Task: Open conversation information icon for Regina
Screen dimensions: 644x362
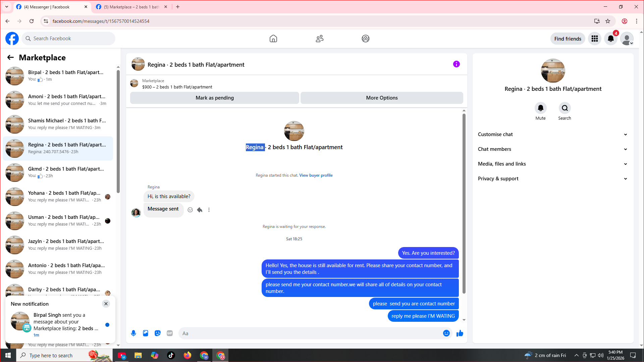Action: [457, 64]
